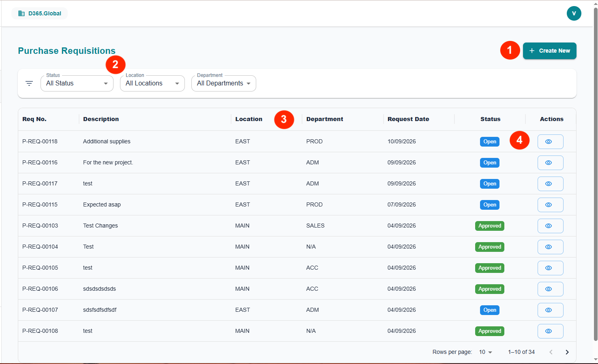Click the Req No. column header

pyautogui.click(x=34, y=119)
